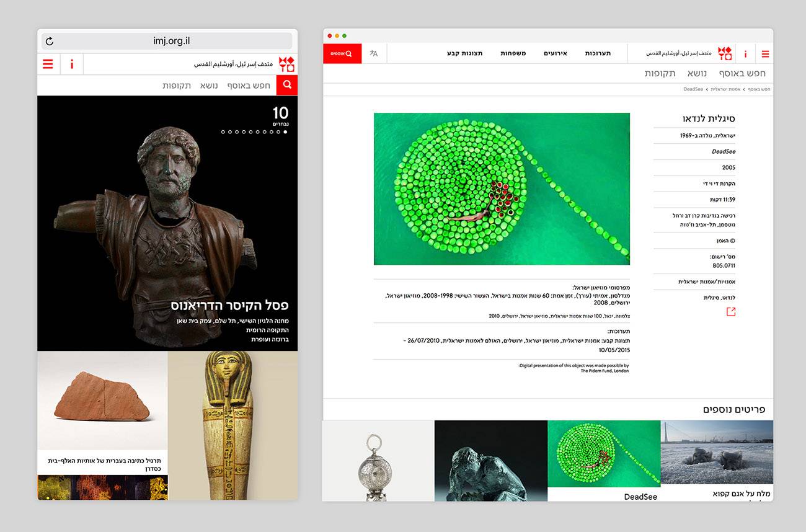806x532 pixels.
Task: Select תקופות tab in desktop window
Action: click(x=660, y=73)
